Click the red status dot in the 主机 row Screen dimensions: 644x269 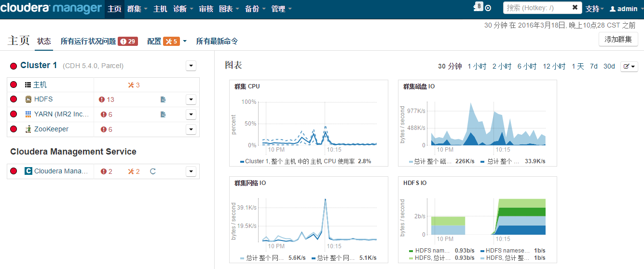(14, 85)
